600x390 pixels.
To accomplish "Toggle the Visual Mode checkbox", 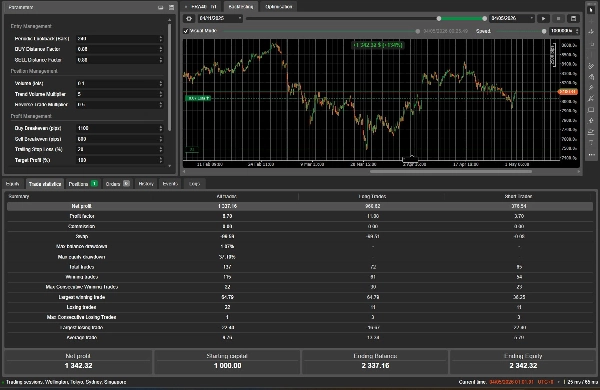I will [x=186, y=31].
